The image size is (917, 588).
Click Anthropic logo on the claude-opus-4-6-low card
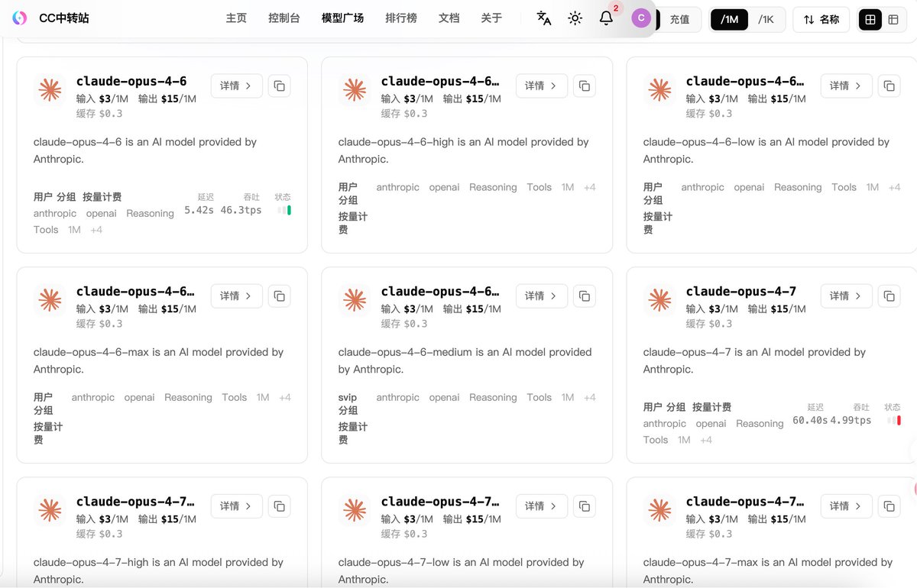click(659, 90)
